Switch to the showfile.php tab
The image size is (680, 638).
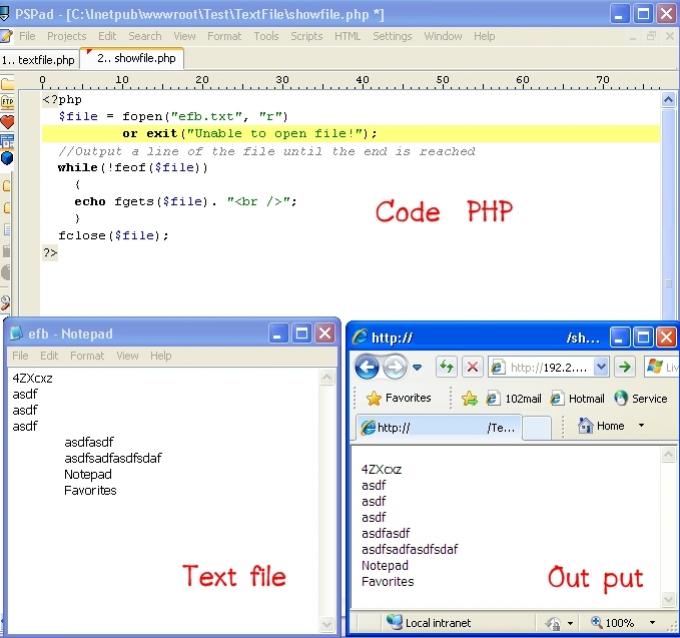coord(132,58)
